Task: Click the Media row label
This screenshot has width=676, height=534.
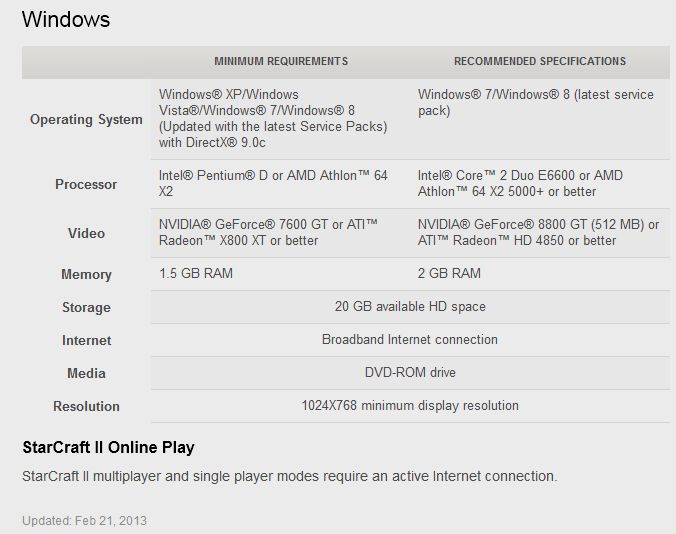Action: pyautogui.click(x=86, y=373)
